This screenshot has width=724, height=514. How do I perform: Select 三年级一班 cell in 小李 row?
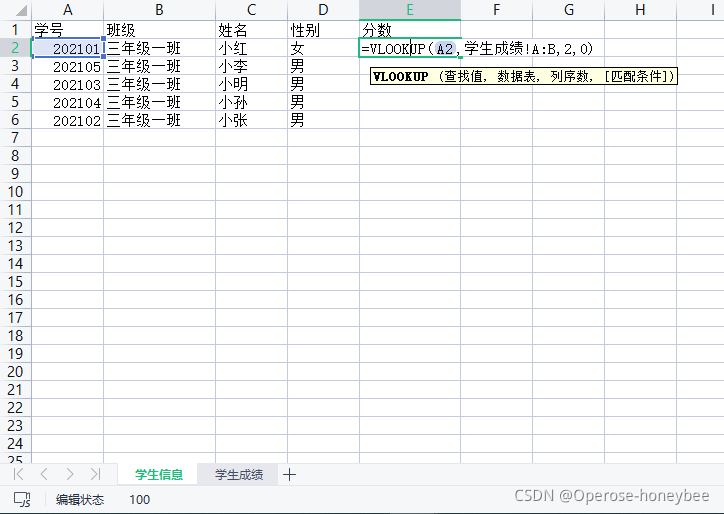[x=159, y=66]
